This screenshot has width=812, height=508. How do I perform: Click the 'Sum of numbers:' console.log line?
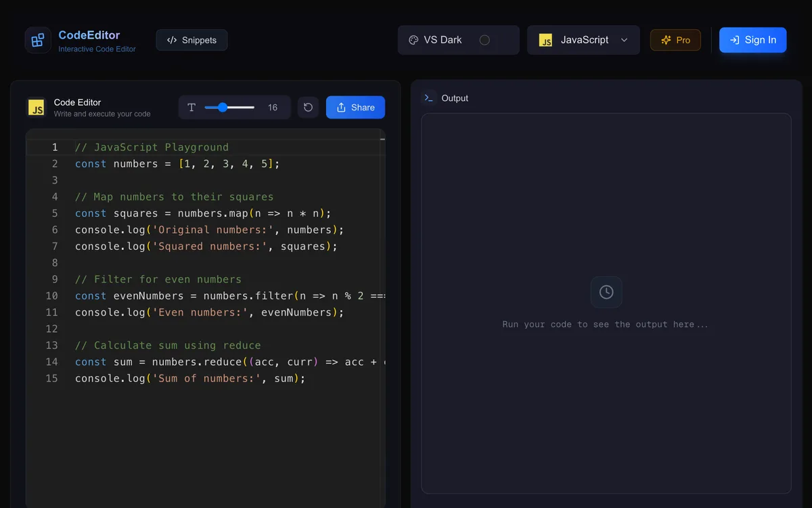[x=190, y=379]
